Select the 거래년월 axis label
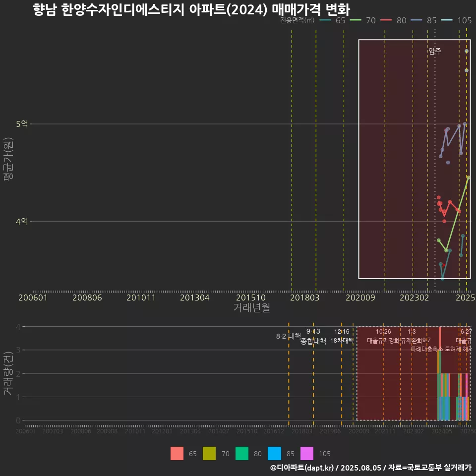The height and width of the screenshot is (476, 476). [x=252, y=307]
